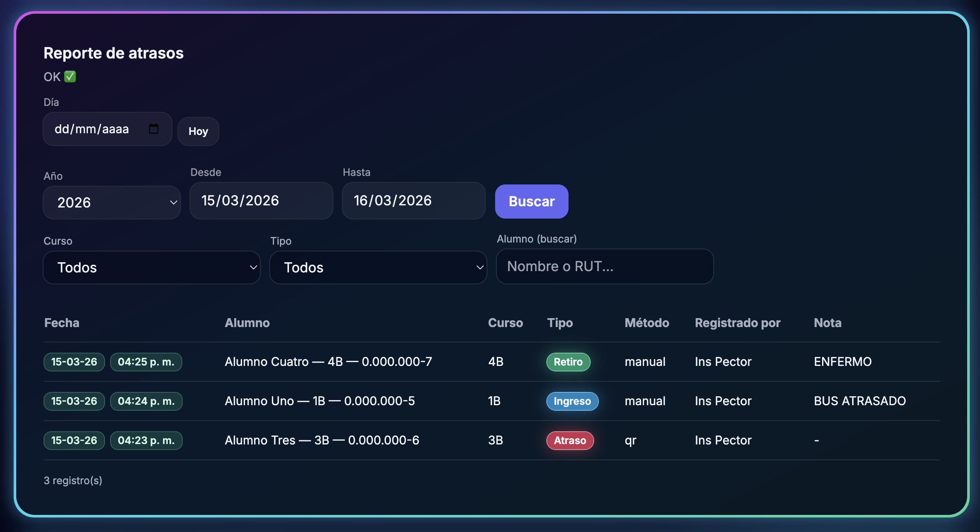This screenshot has width=980, height=532.
Task: Open the calendar picker icon in Día field
Action: [x=154, y=129]
